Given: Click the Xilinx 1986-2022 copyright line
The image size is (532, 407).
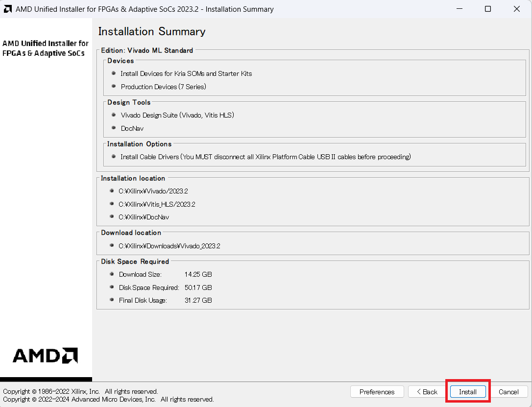Looking at the screenshot, I should tap(80, 392).
